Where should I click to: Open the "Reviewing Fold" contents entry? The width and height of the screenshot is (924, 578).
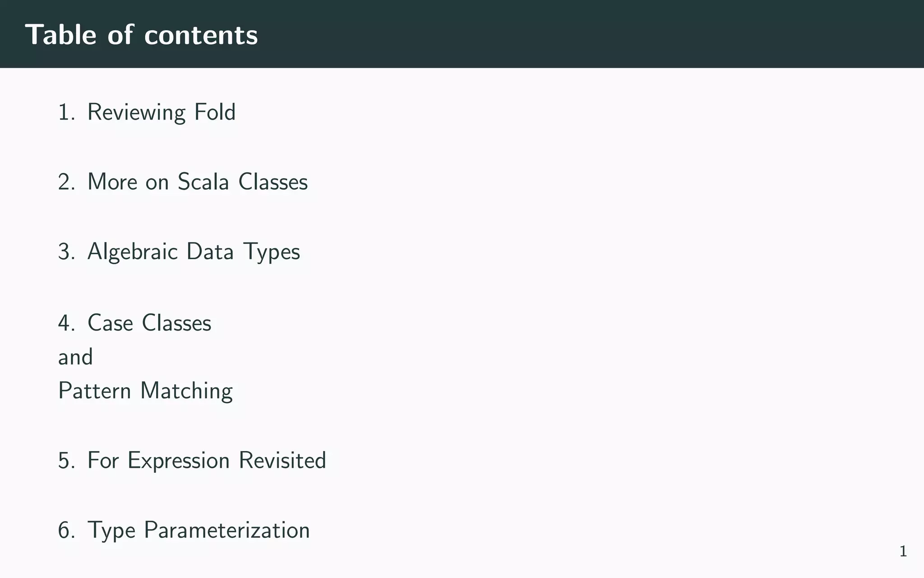point(161,112)
